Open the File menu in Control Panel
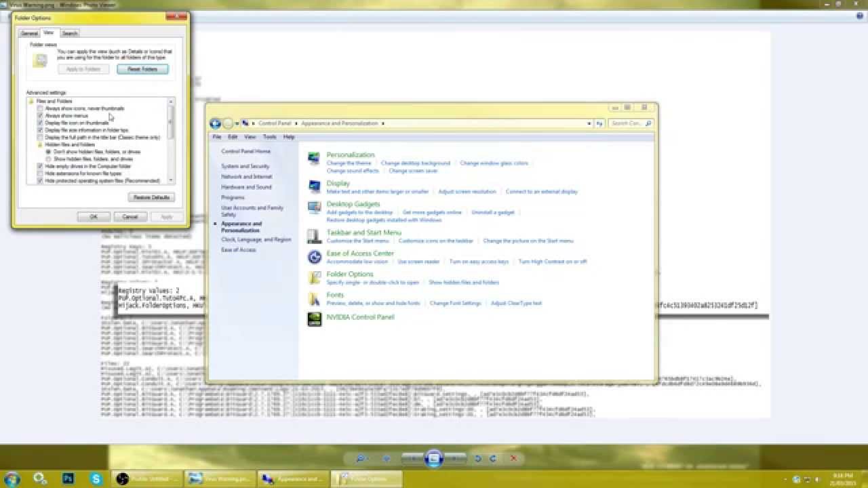The height and width of the screenshot is (488, 868). (217, 137)
